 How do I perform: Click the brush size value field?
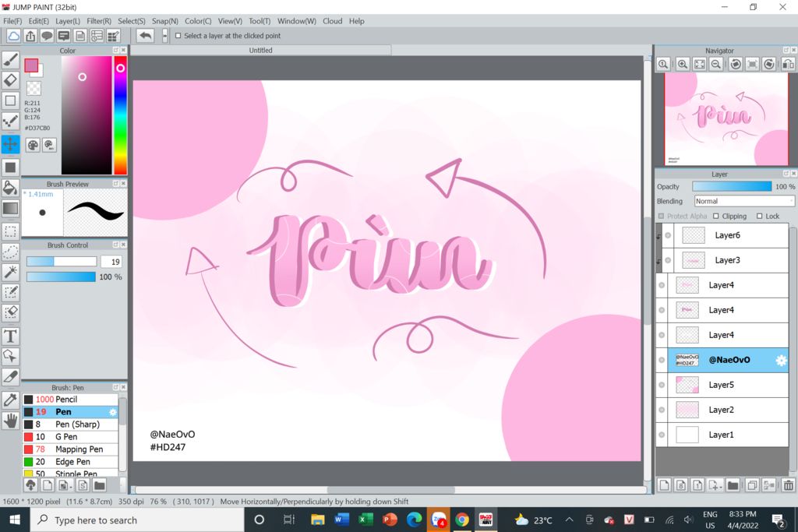[x=111, y=262]
